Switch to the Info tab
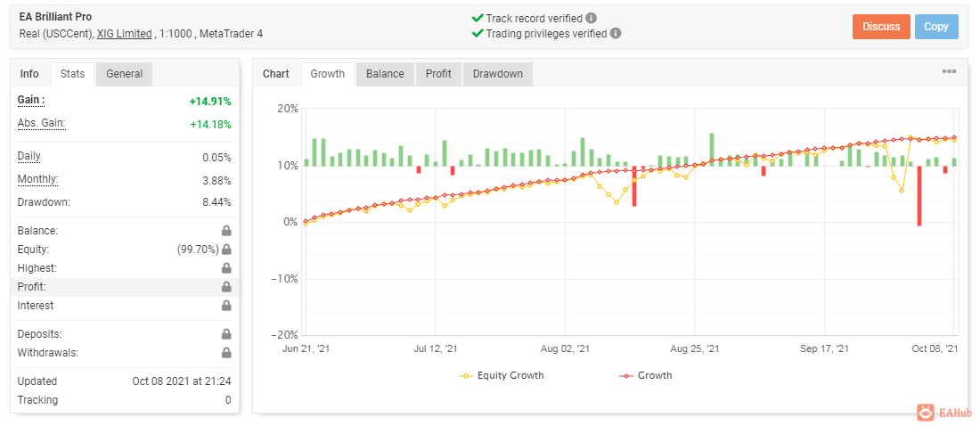 point(29,74)
